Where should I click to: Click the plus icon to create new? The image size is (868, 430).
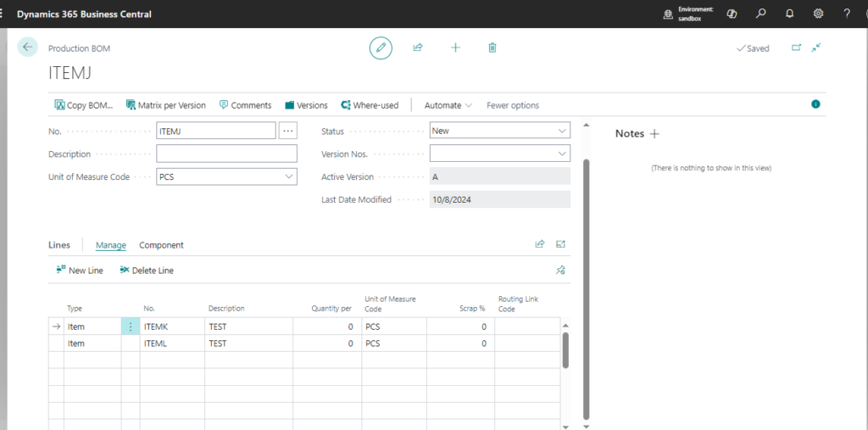tap(455, 47)
